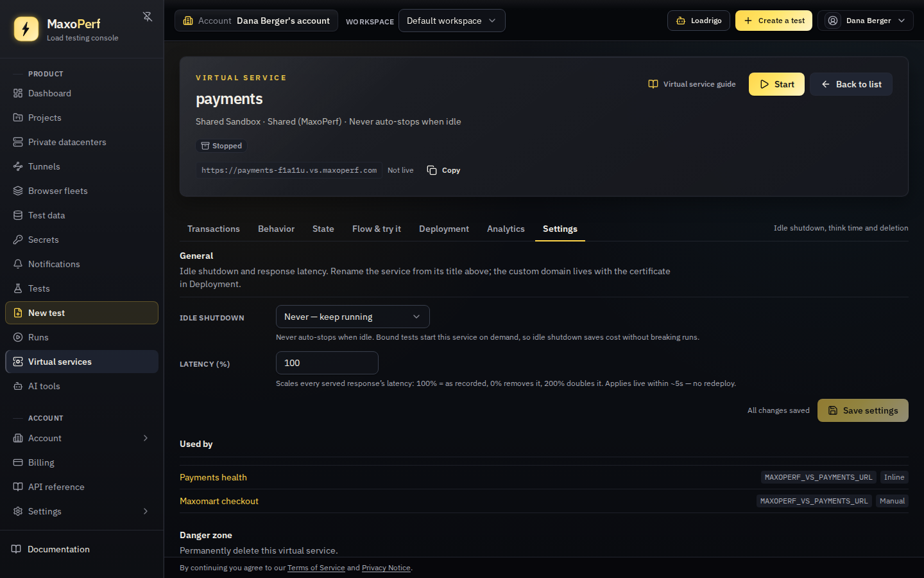Open Runs page

[82, 337]
